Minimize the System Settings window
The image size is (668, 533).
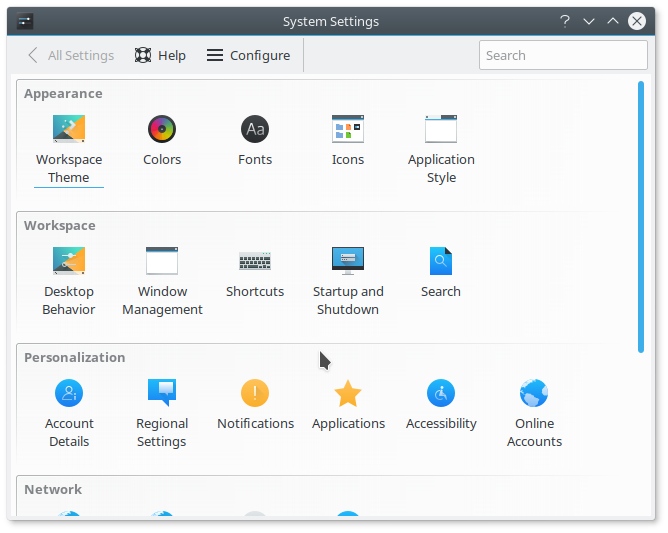pos(589,21)
